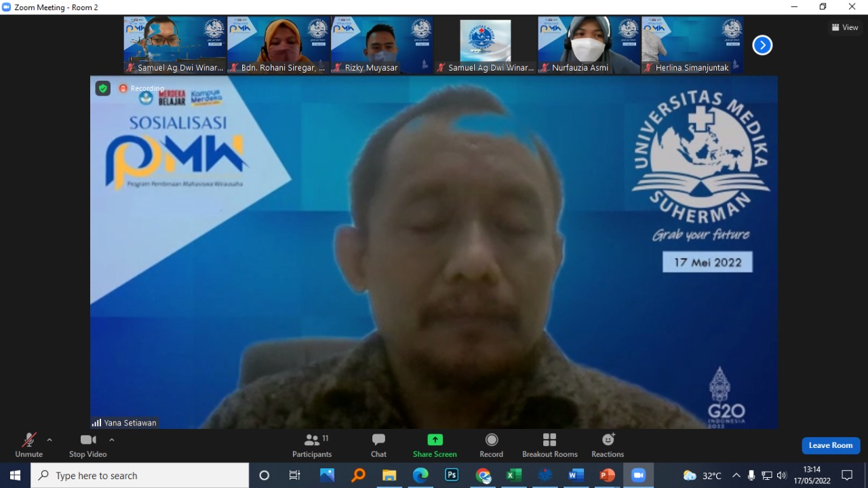The image size is (868, 488).
Task: Toggle meeting recording with Record button
Action: pos(492,445)
